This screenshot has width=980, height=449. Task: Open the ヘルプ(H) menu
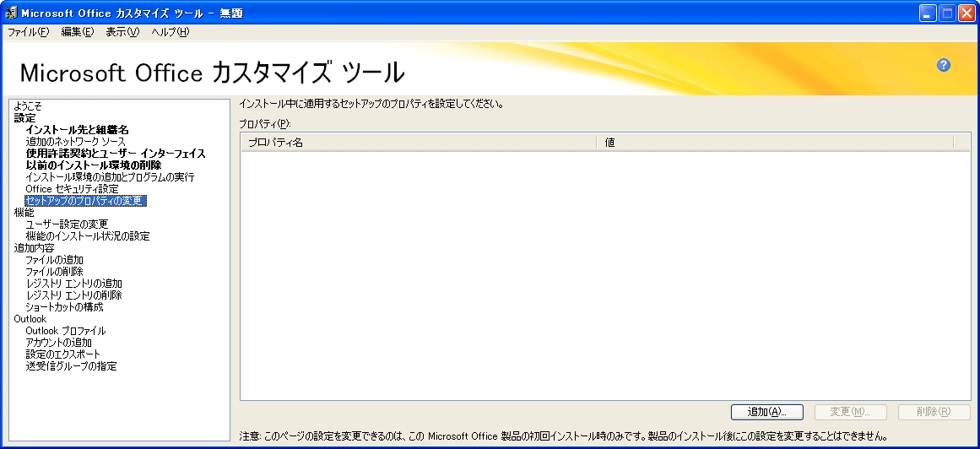point(170,32)
